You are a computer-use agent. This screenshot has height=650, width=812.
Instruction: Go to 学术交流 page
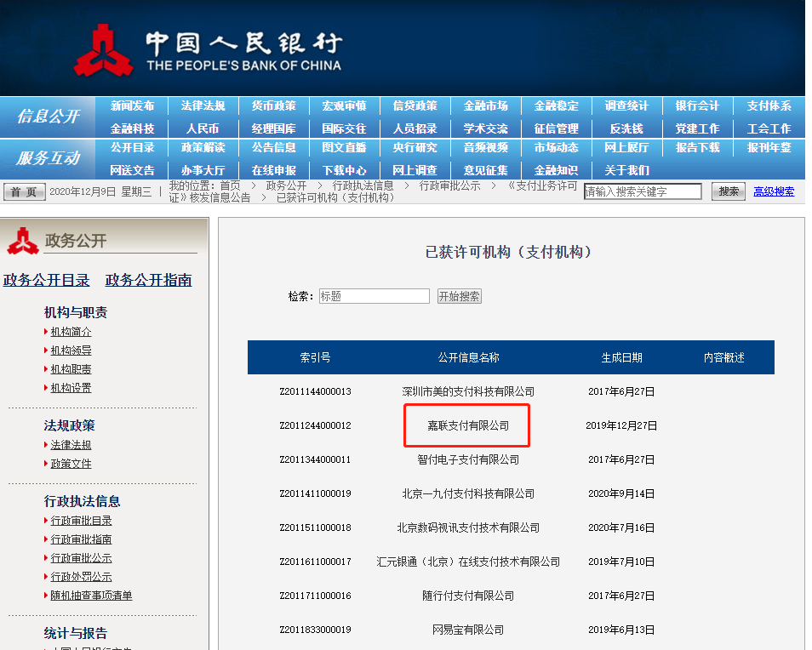coord(485,128)
